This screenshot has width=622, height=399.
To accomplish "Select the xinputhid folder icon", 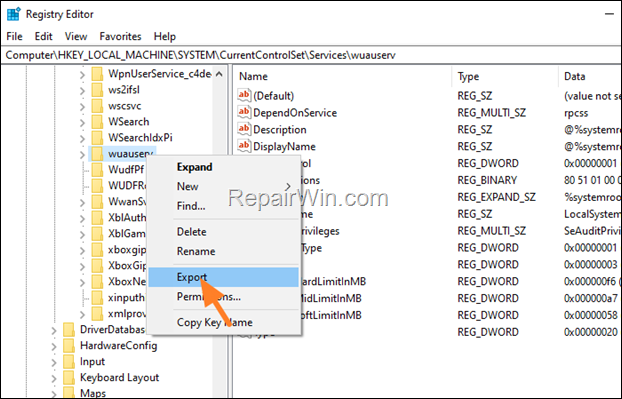I will click(x=97, y=297).
